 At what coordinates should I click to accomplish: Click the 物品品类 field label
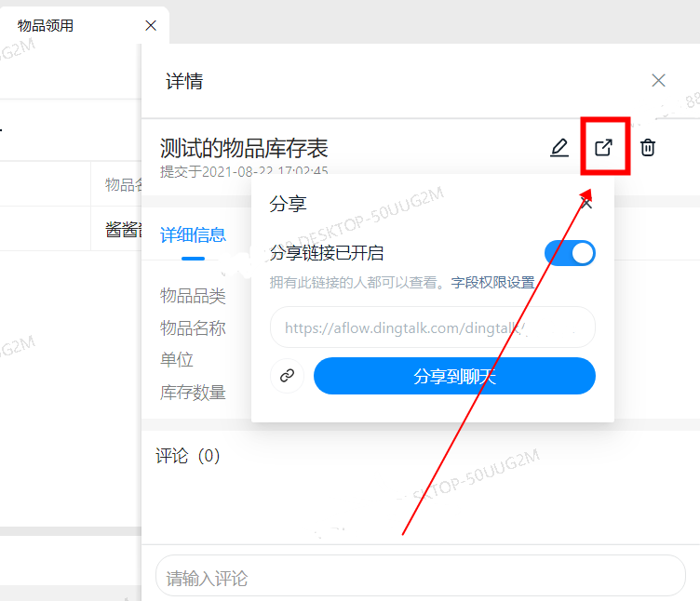click(x=193, y=296)
